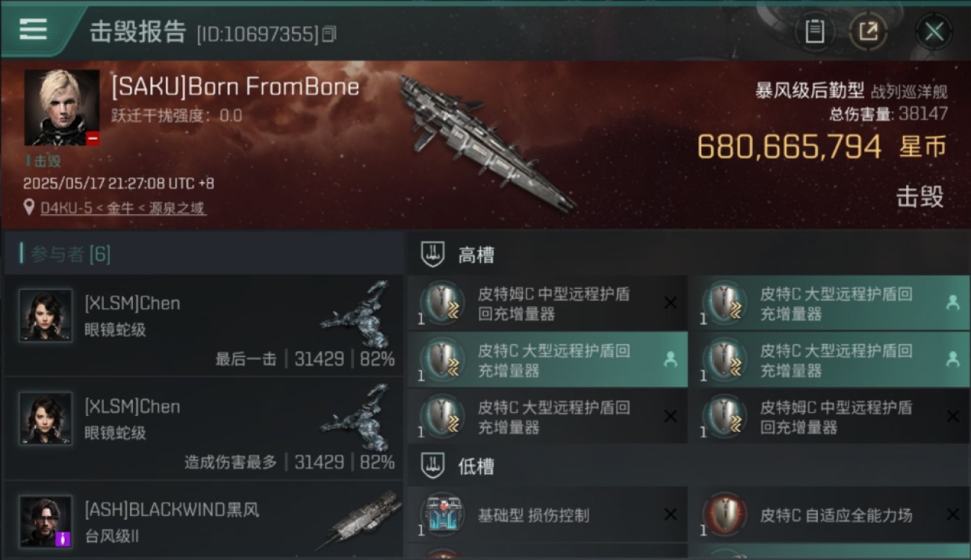Share the kill report externally
The height and width of the screenshot is (560, 971).
[868, 31]
